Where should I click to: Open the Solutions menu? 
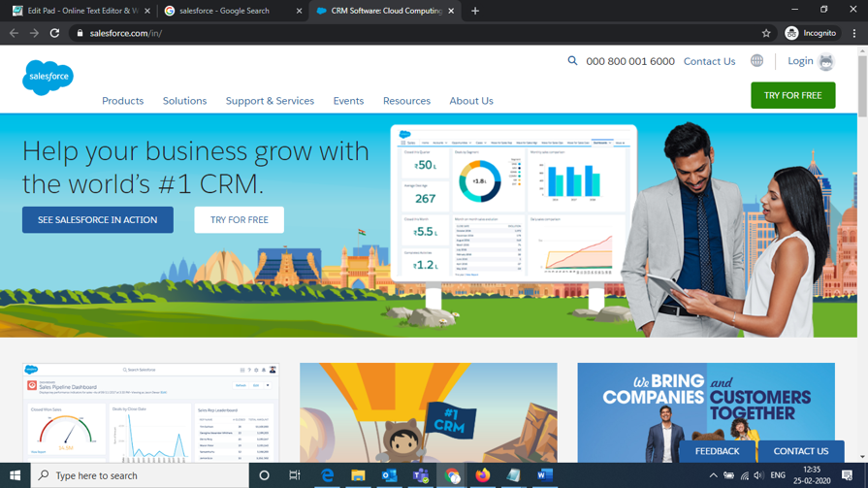185,101
